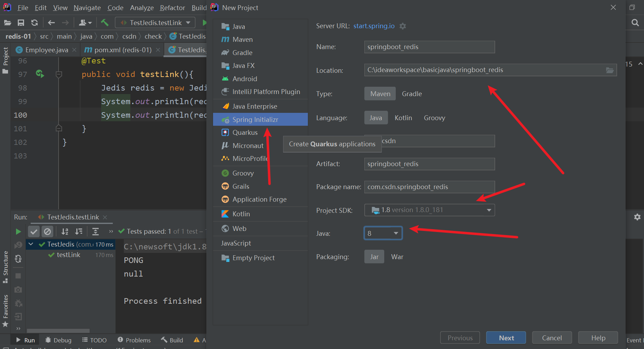Click the Name input field
Screen dimensions: 644x349
(x=430, y=47)
